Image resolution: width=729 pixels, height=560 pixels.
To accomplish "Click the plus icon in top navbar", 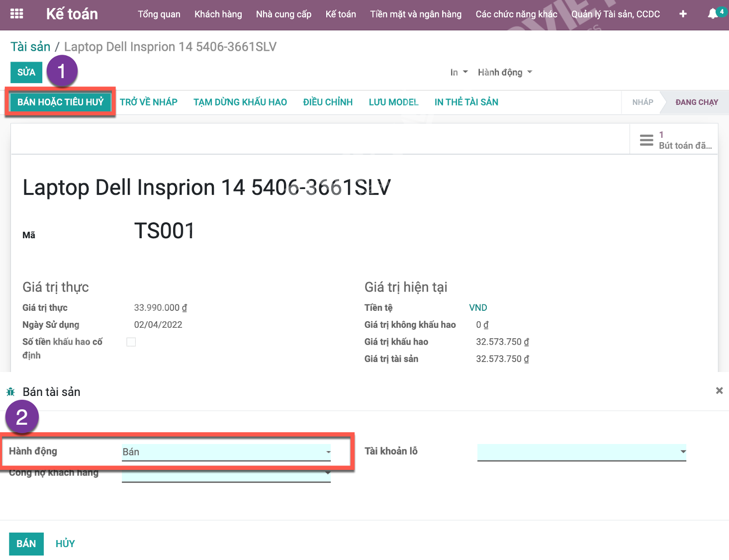I will pyautogui.click(x=683, y=14).
